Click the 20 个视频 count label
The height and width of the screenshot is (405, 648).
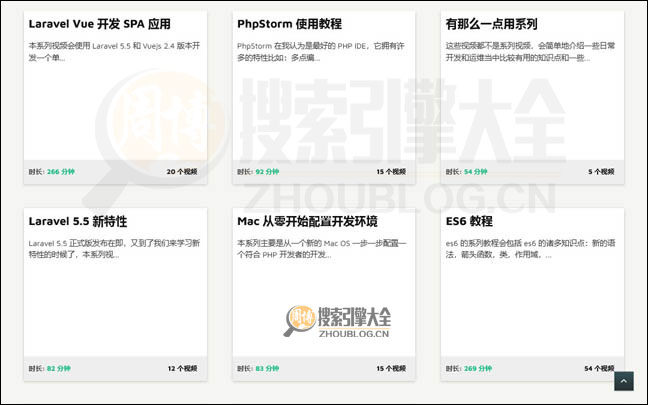(x=182, y=172)
